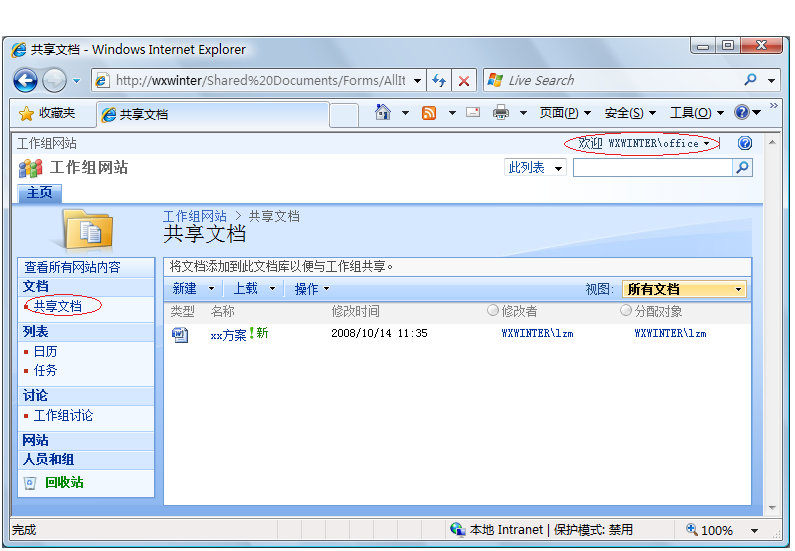Click the colorful people site logo icon
This screenshot has height=551, width=795.
(x=30, y=168)
